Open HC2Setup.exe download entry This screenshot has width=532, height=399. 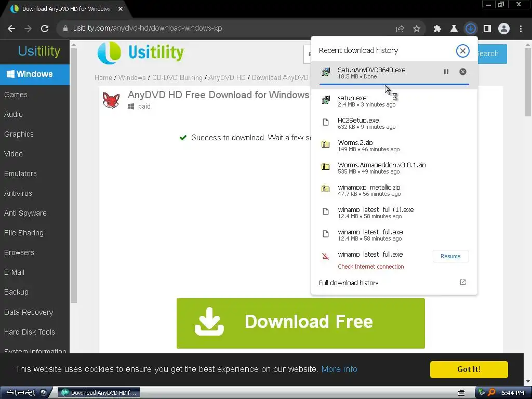tap(394, 123)
